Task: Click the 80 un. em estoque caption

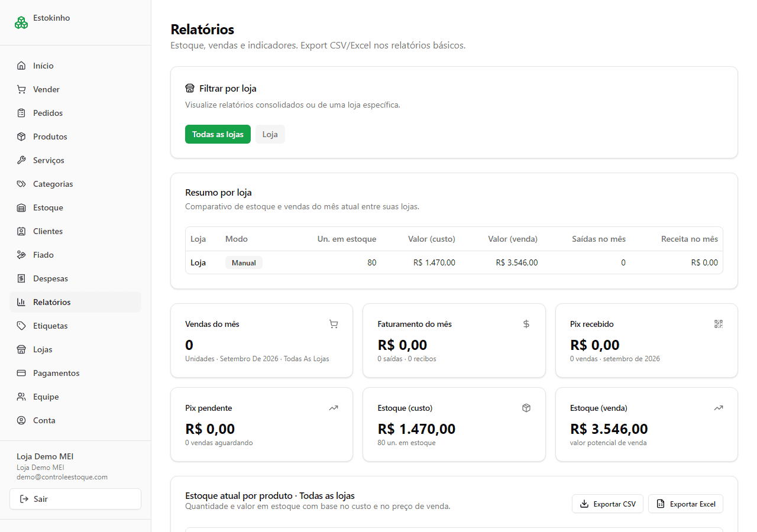Action: [406, 443]
